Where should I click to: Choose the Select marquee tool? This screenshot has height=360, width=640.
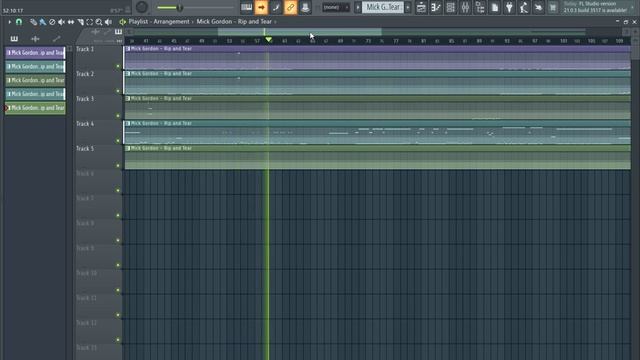point(89,22)
